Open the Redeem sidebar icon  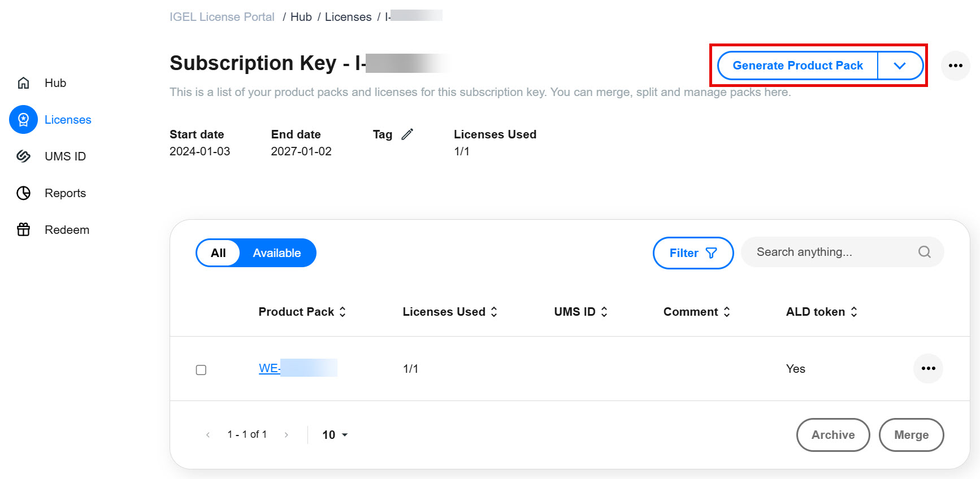[x=23, y=229]
